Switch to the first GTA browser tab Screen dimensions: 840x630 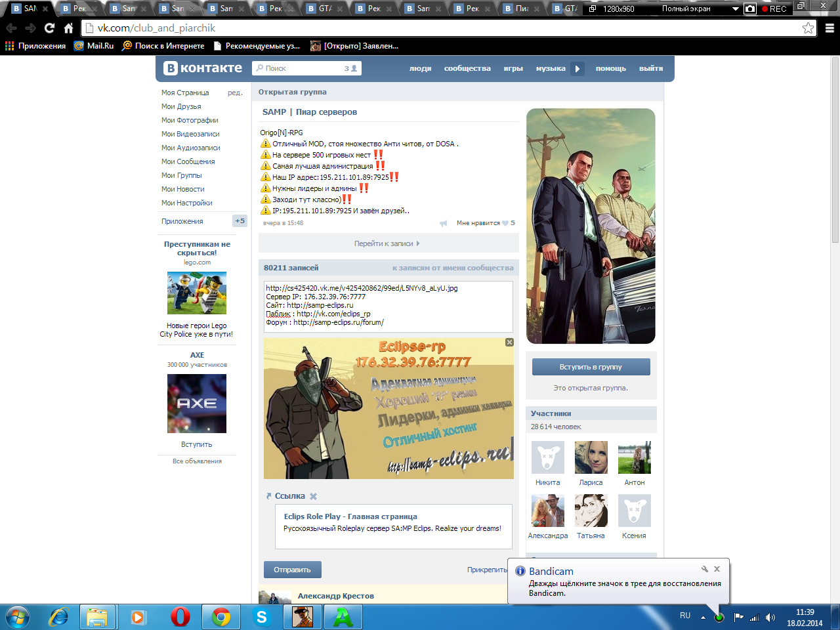pos(324,9)
